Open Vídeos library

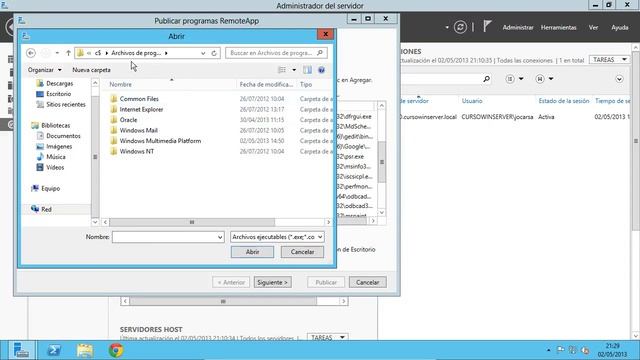55,167
